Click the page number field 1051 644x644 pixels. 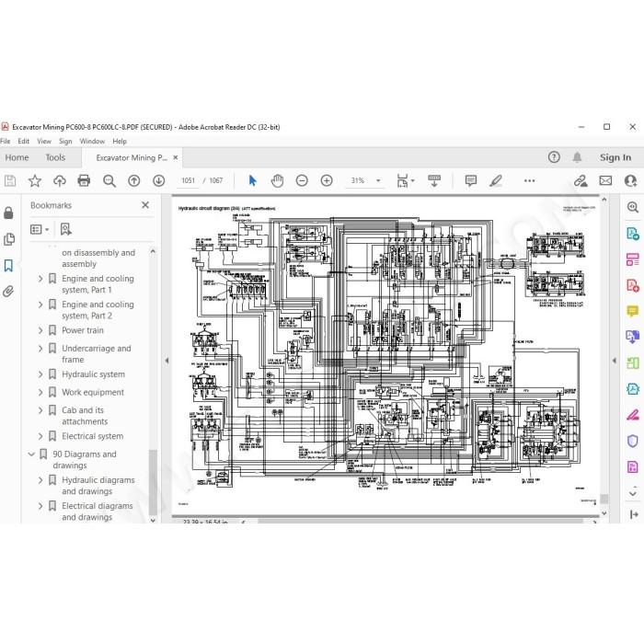coord(188,180)
